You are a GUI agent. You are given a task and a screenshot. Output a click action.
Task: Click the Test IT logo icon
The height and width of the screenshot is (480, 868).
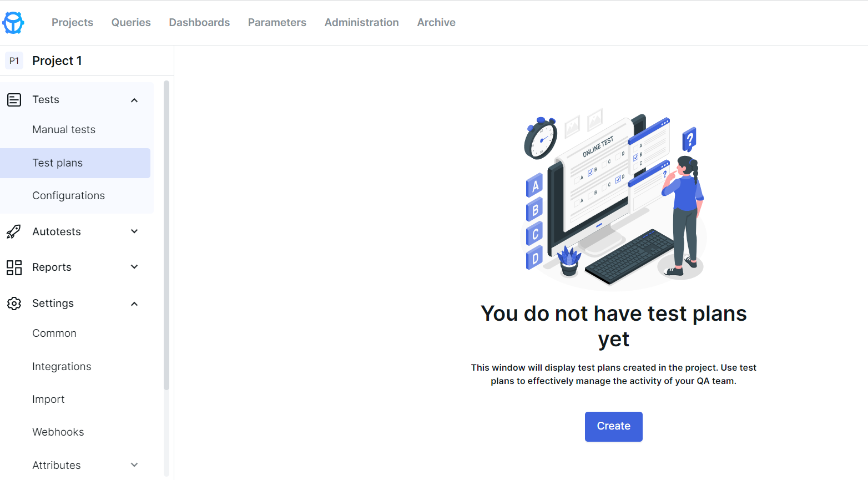[13, 23]
